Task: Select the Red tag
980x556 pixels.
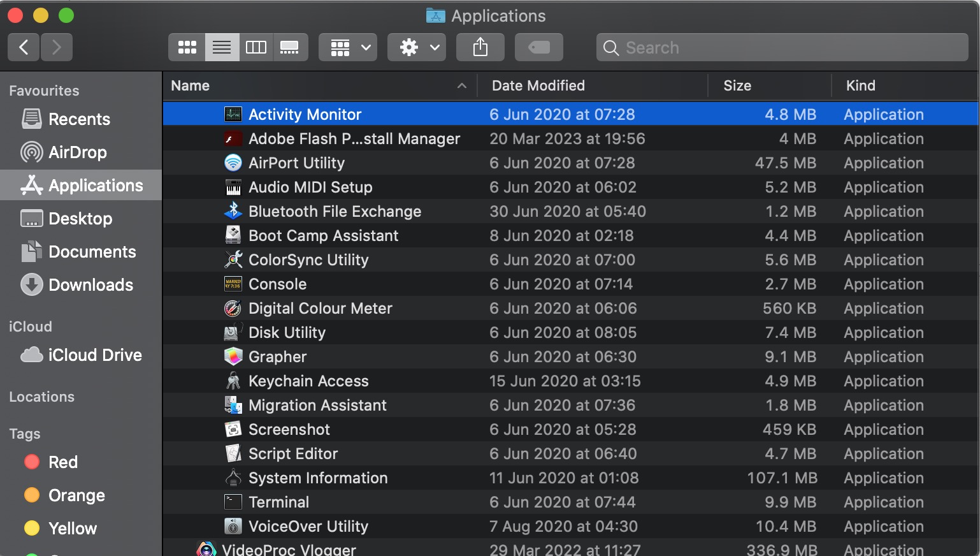Action: point(81,462)
